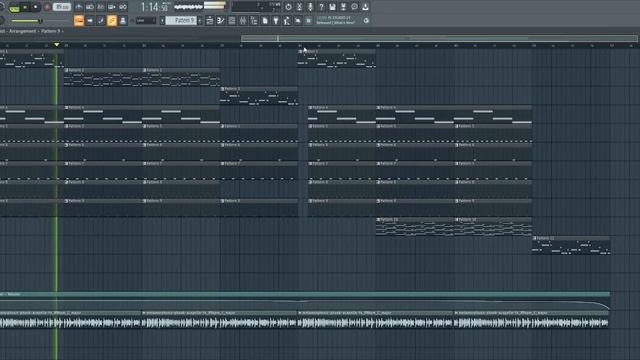640x360 pixels.
Task: Open the Piano roll view icon
Action: [x=90, y=20]
